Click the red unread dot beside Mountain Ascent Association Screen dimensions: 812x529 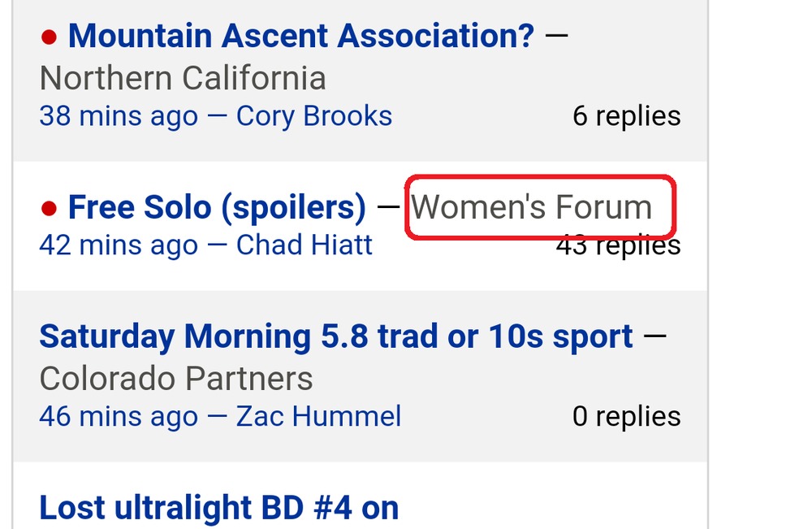[x=49, y=37]
